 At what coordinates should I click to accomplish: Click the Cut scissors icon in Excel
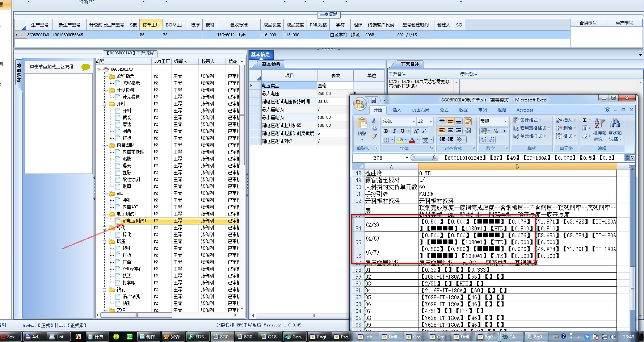pos(374,121)
